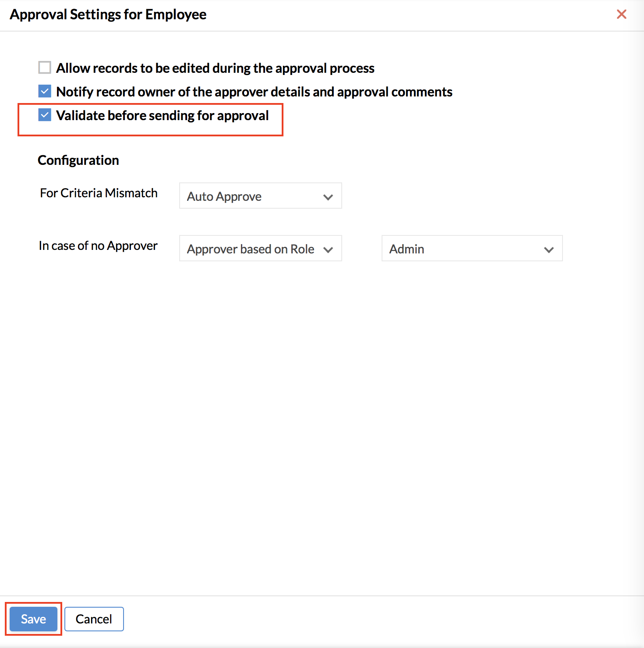Click the 'Notify record owner' label text
Image resolution: width=644 pixels, height=648 pixels.
254,92
